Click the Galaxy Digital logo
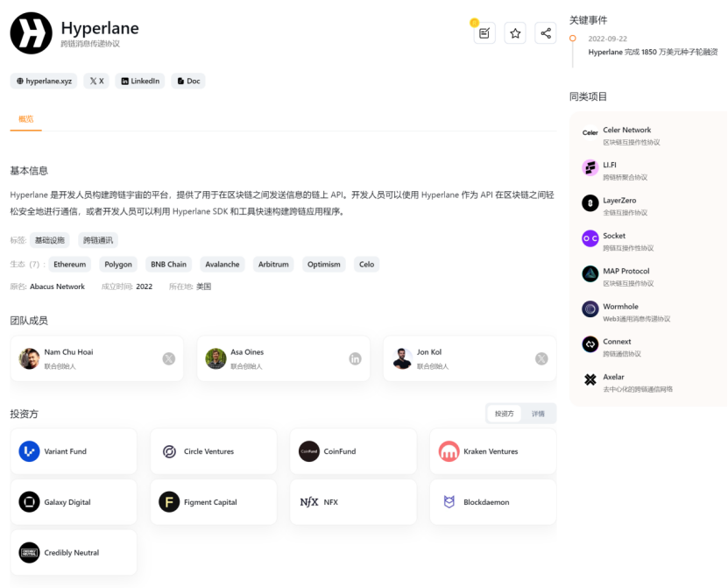 click(x=29, y=501)
